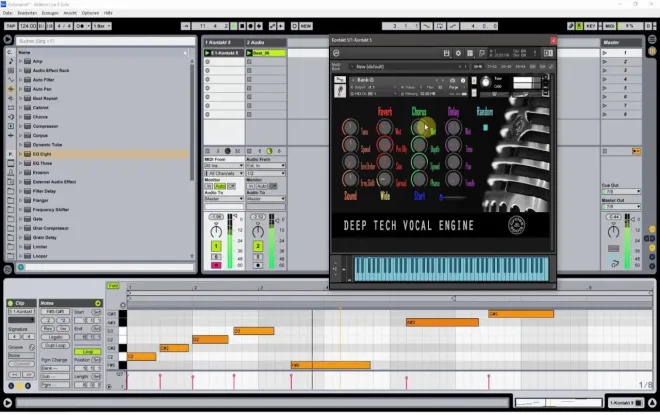Select the Sounds note icon in browser sidebar
Image resolution: width=660 pixels, height=415 pixels.
point(11,61)
